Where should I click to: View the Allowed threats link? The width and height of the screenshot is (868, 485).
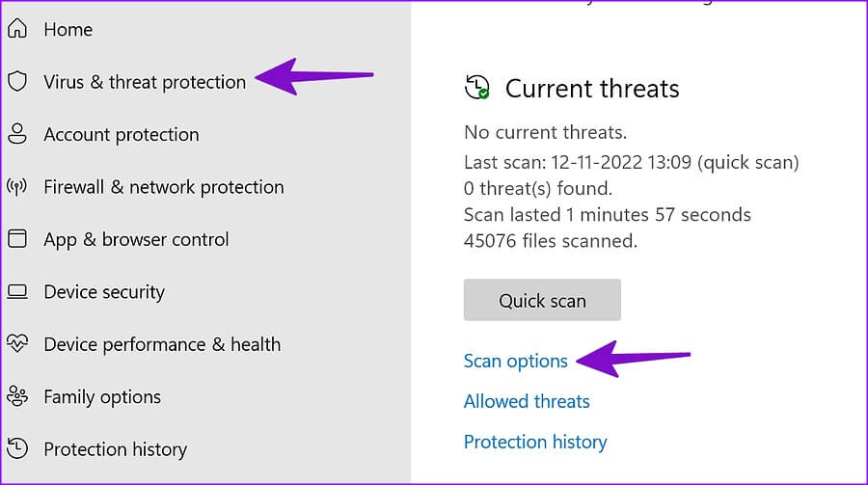click(x=527, y=401)
